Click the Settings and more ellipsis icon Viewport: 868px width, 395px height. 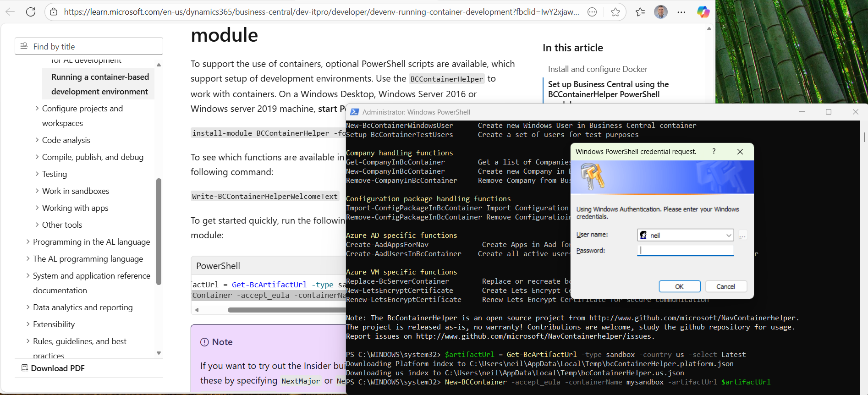pyautogui.click(x=681, y=12)
